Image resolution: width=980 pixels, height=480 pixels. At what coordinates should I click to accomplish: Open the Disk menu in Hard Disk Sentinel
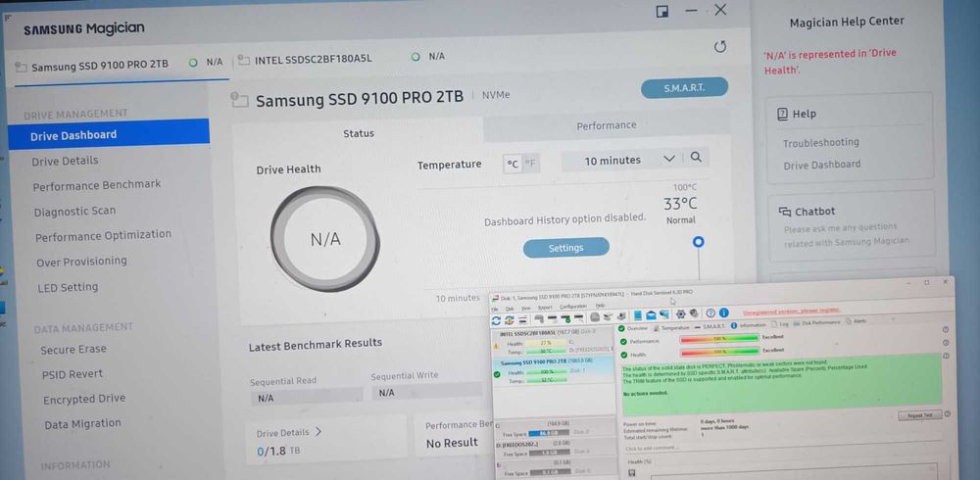point(510,309)
